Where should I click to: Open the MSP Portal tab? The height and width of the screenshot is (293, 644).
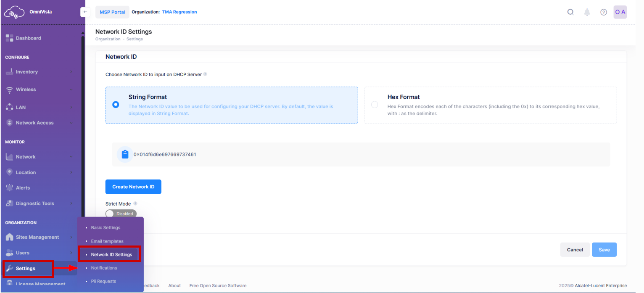(112, 12)
